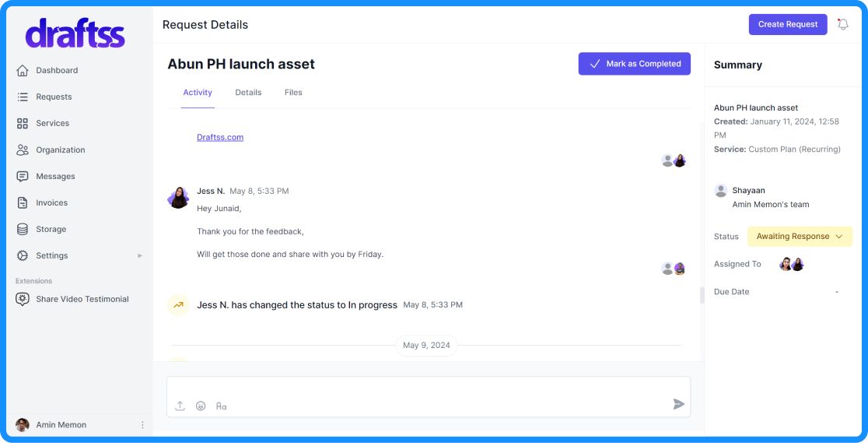Screen dimensions: 868x443
Task: Toggle text formatting Aa icon
Action: [222, 406]
